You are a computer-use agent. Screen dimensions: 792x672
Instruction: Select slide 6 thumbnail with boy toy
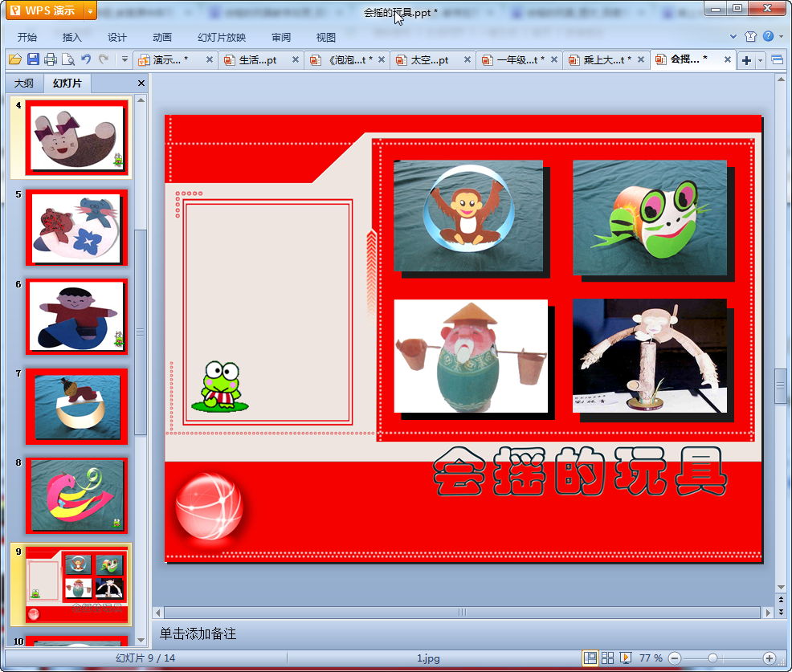click(77, 316)
